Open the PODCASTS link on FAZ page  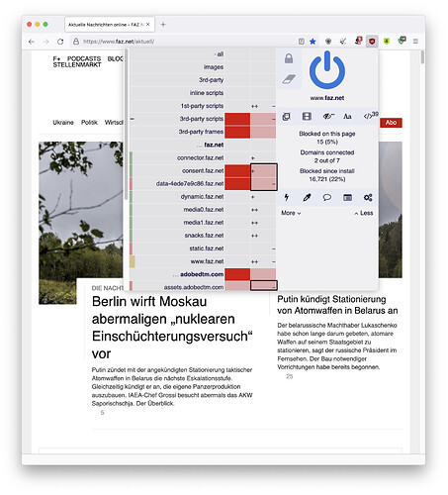(x=84, y=58)
